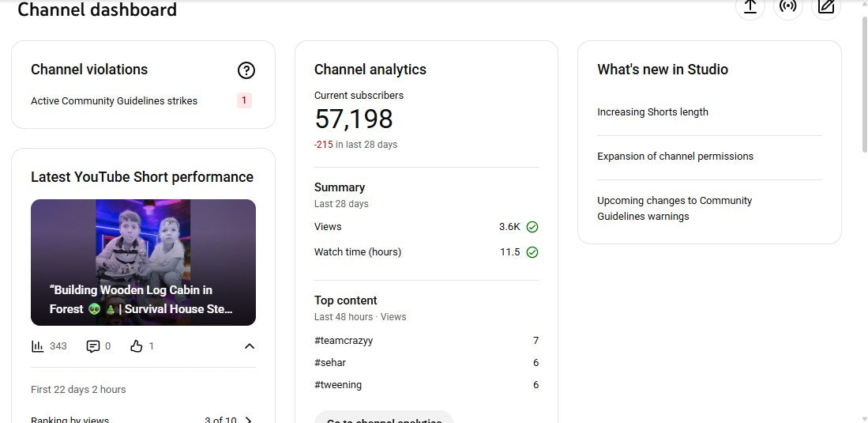868x423 pixels.
Task: Expand the Ranking by views chevron
Action: tap(249, 420)
